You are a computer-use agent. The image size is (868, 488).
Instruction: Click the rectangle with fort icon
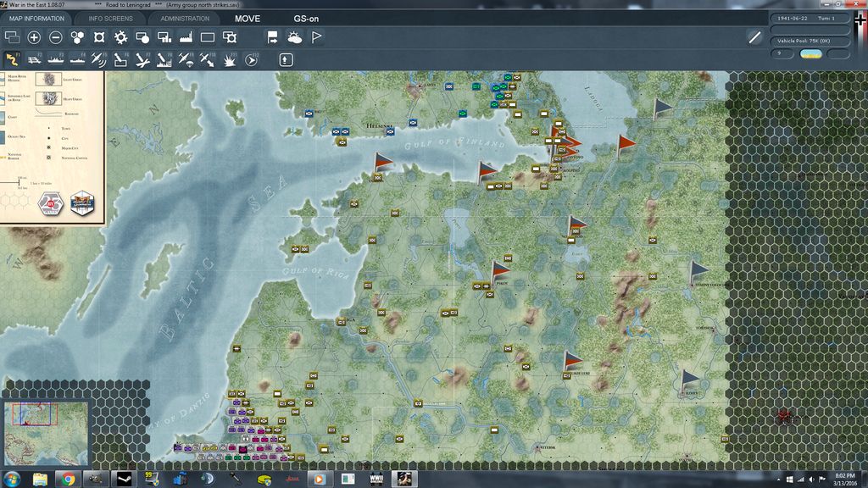coord(229,37)
